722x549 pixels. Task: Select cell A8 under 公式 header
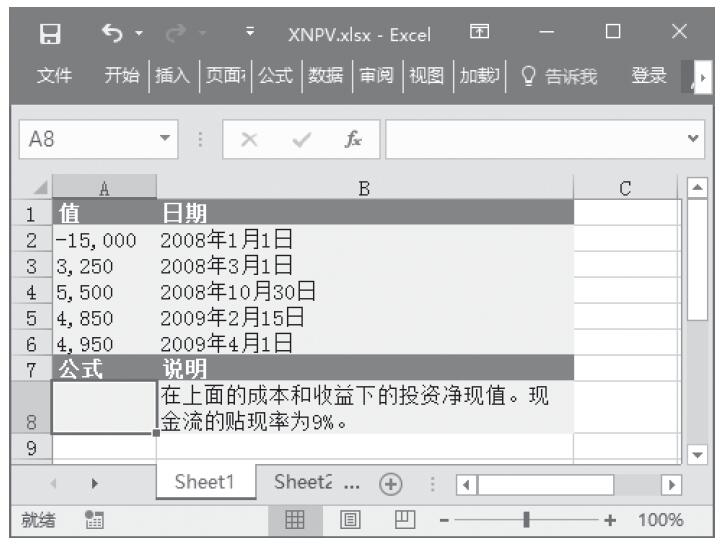[104, 407]
